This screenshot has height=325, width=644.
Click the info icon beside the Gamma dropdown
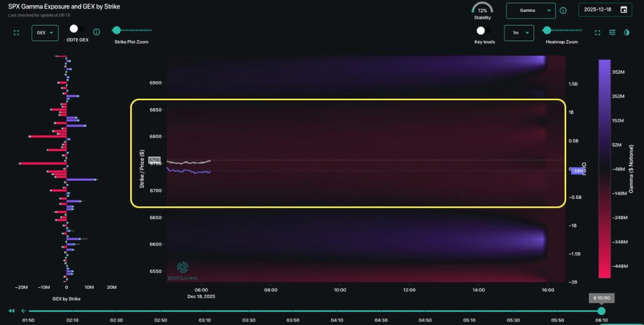point(563,11)
